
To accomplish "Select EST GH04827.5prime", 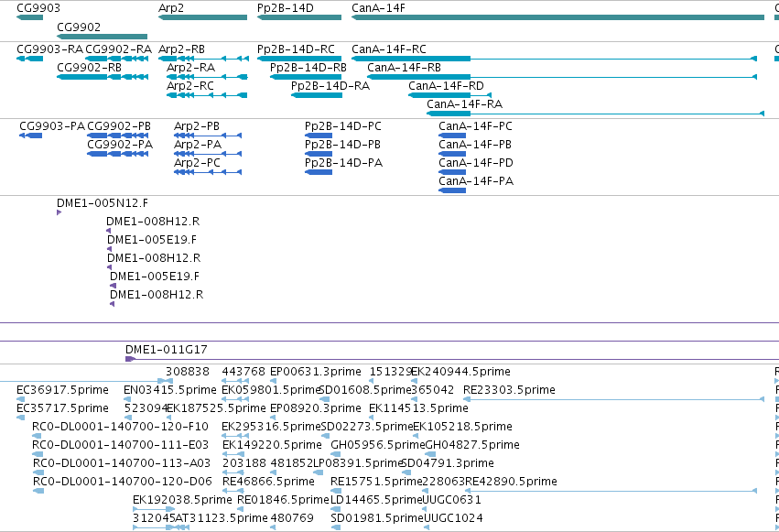I will 431,454.
